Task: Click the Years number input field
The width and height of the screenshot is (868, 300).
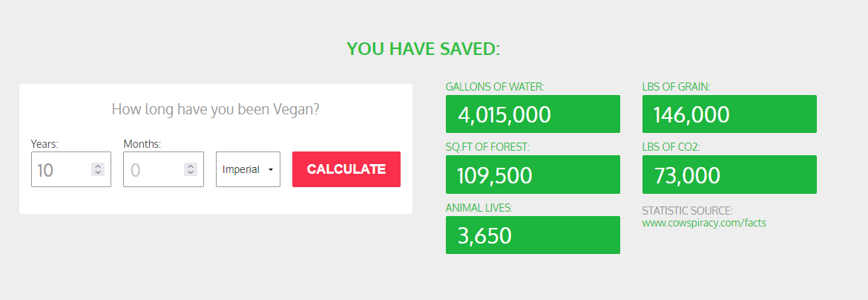Action: coord(61,169)
